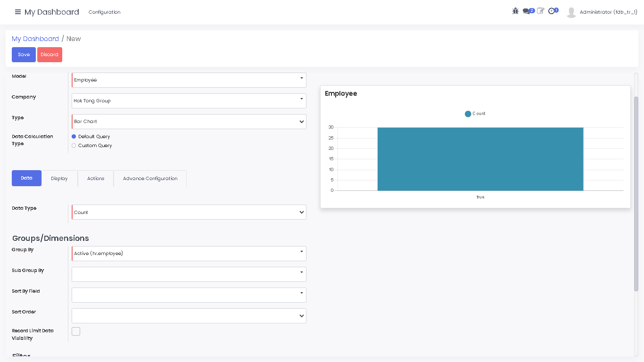Click the edit note icon in top bar
This screenshot has width=644, height=362.
pyautogui.click(x=540, y=11)
